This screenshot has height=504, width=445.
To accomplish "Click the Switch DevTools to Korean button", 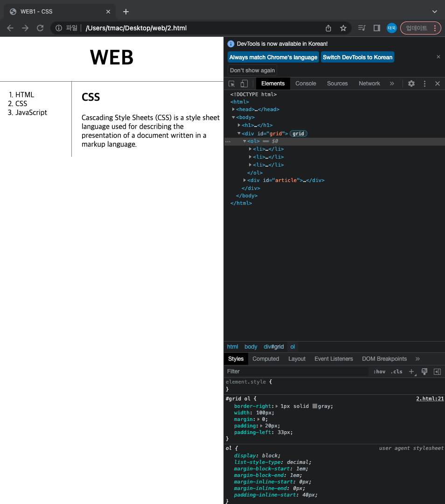I will (x=357, y=57).
